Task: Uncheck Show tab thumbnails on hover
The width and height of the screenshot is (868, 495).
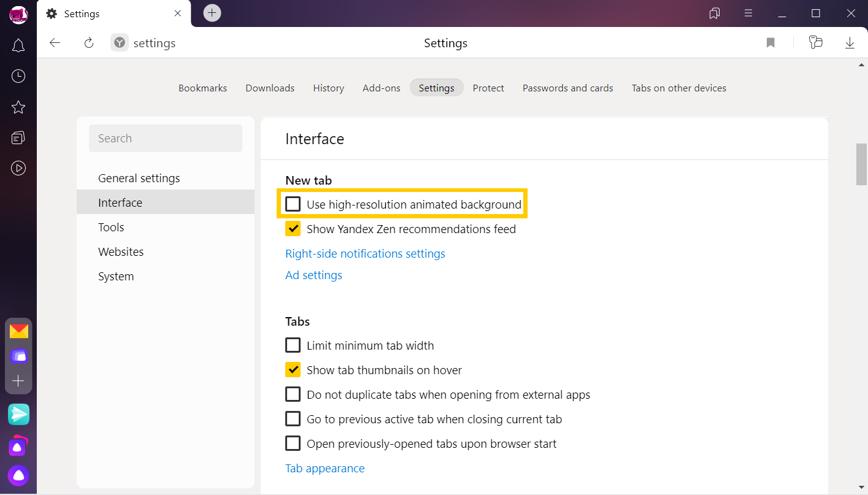Action: click(x=293, y=370)
